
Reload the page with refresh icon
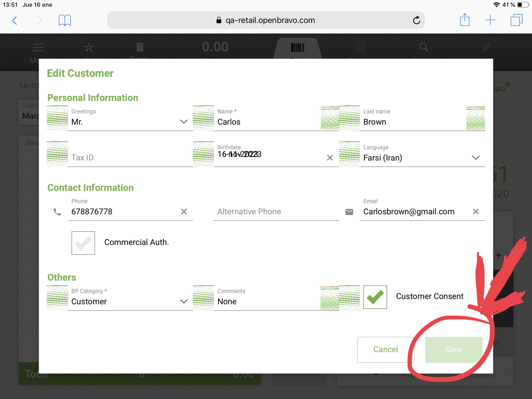(416, 20)
